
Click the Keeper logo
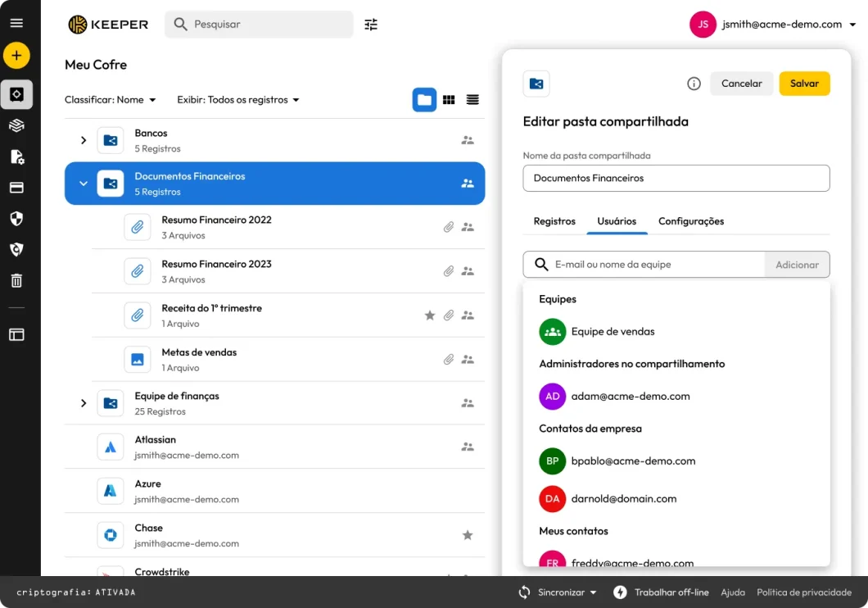[x=108, y=25]
